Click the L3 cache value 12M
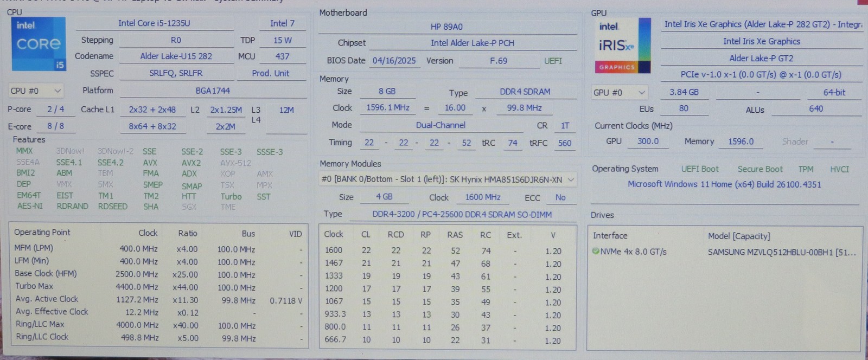The image size is (868, 360). tap(286, 110)
